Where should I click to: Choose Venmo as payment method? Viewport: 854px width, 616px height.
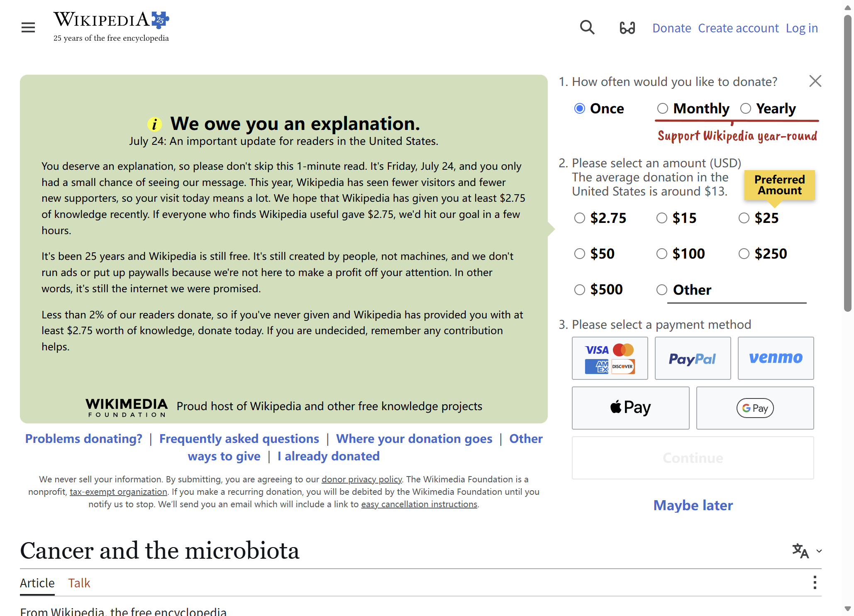tap(776, 358)
